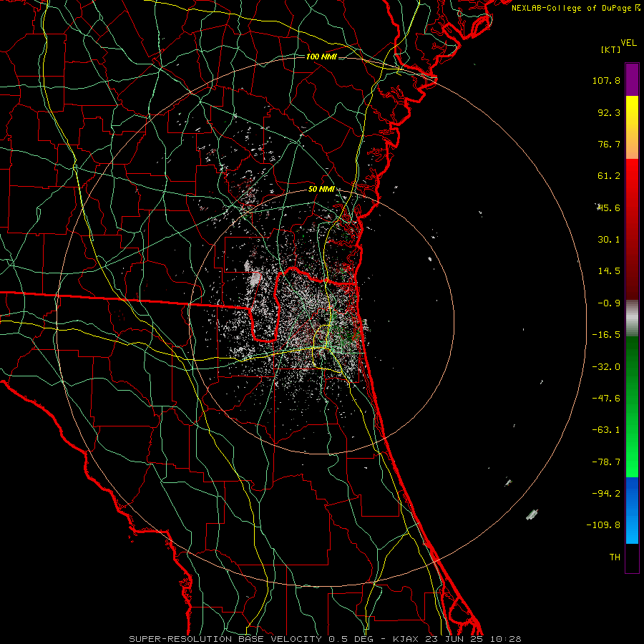Click the 100 NMI range ring label

[321, 57]
